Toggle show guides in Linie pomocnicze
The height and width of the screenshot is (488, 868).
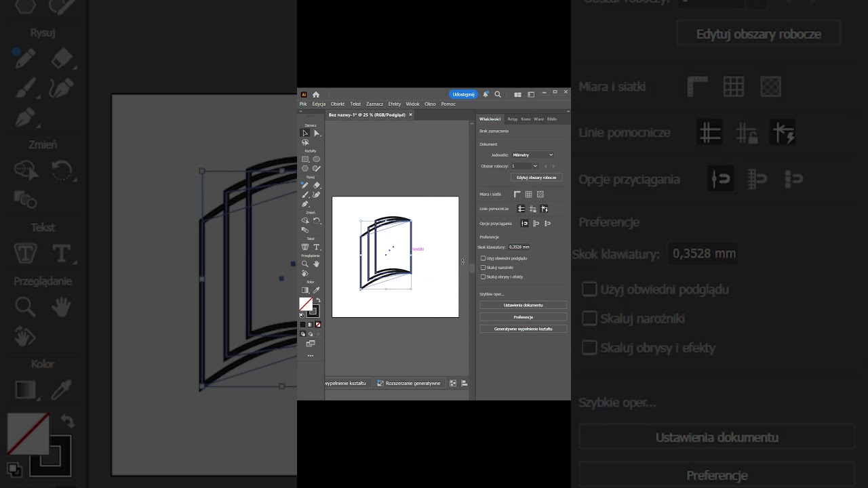click(521, 209)
